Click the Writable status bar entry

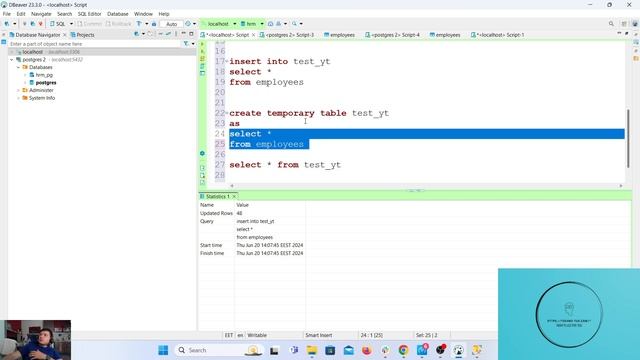[x=257, y=335]
